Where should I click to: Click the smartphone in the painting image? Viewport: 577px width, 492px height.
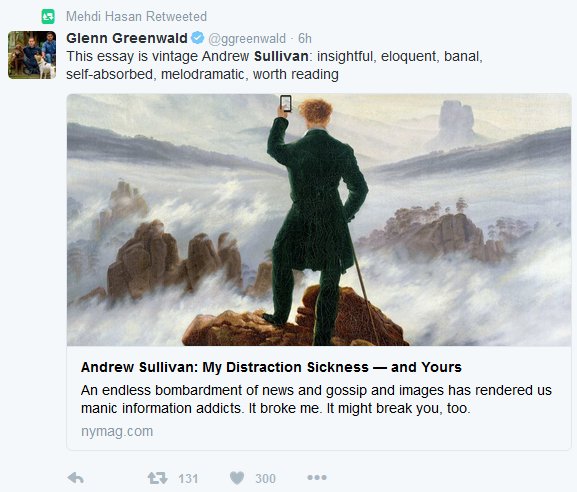click(x=286, y=103)
